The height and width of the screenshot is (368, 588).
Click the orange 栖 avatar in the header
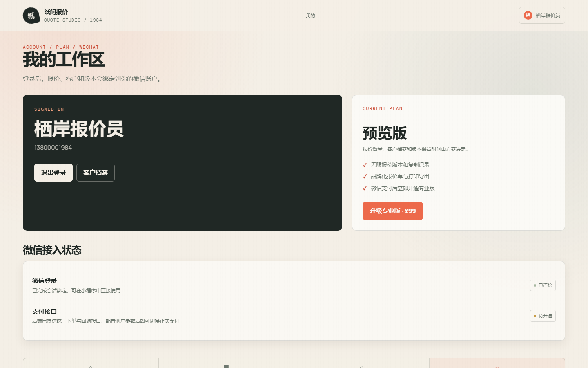(x=528, y=15)
